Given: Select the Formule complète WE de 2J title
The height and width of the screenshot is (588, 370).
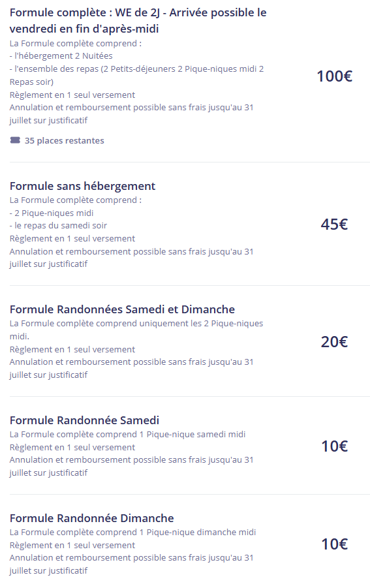Looking at the screenshot, I should [138, 21].
